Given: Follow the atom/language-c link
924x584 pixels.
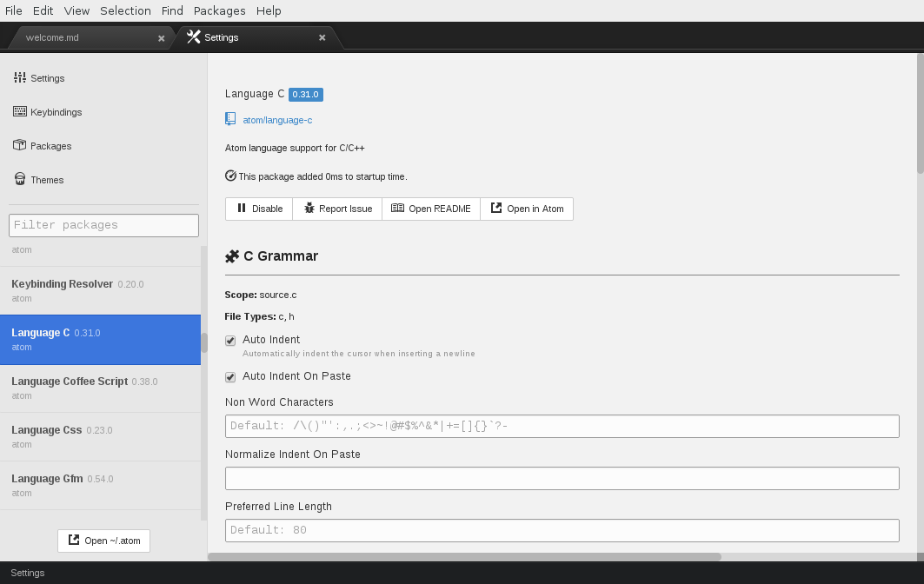Looking at the screenshot, I should [x=277, y=120].
